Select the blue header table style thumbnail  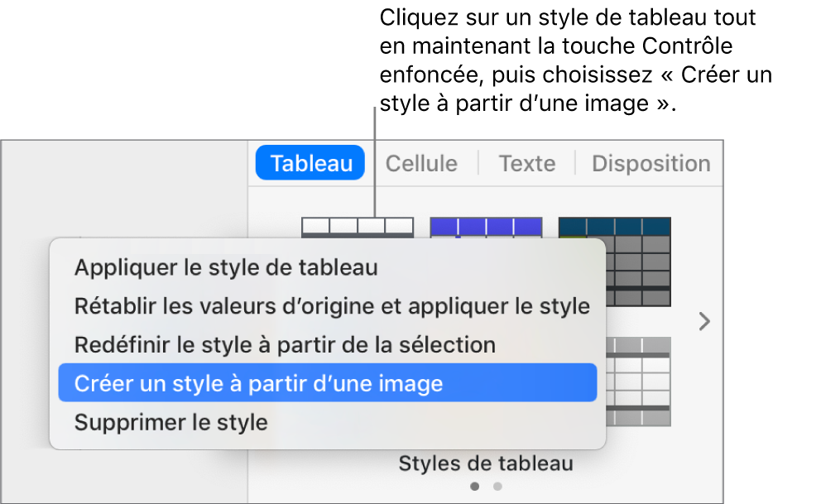(x=486, y=227)
